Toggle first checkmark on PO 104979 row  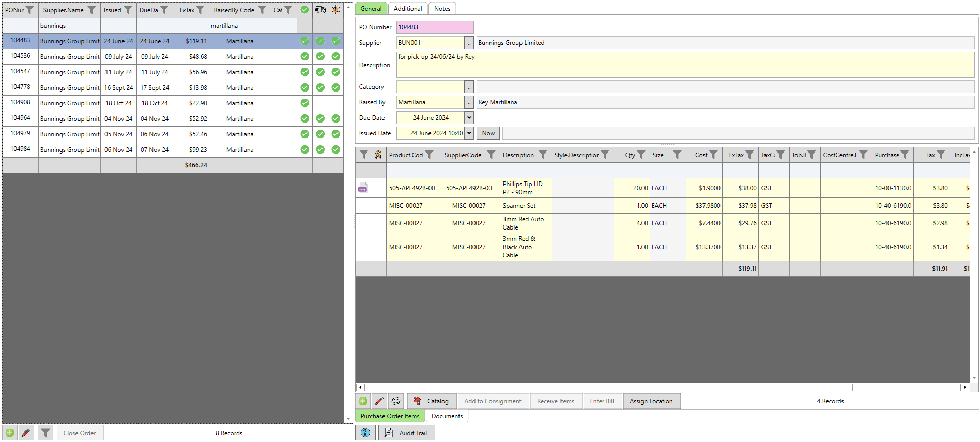pos(305,134)
